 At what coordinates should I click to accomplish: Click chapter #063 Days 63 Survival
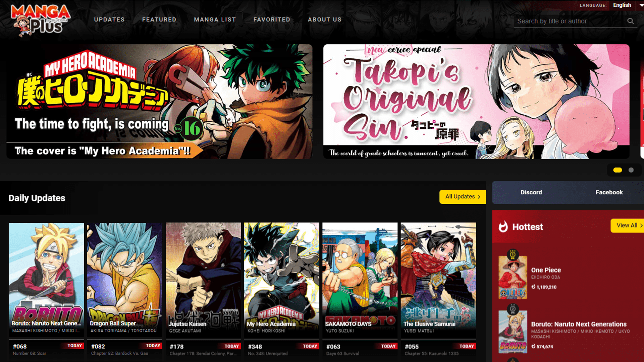(360, 350)
